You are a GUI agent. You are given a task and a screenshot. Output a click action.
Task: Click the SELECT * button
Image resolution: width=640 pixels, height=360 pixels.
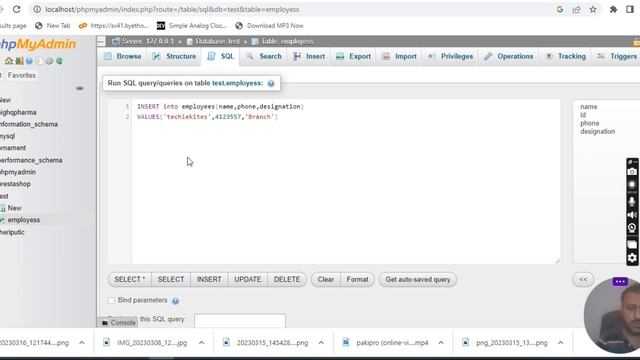click(x=130, y=280)
